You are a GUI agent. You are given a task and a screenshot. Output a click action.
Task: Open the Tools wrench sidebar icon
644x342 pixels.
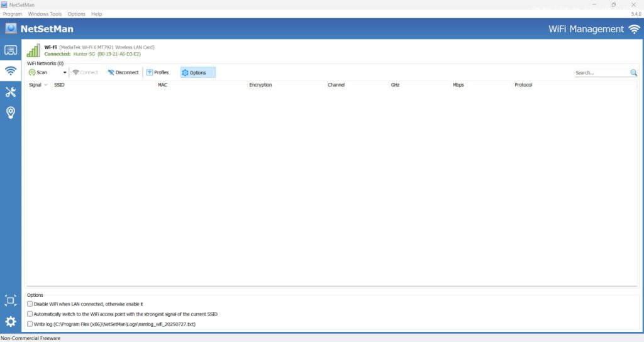click(x=11, y=92)
